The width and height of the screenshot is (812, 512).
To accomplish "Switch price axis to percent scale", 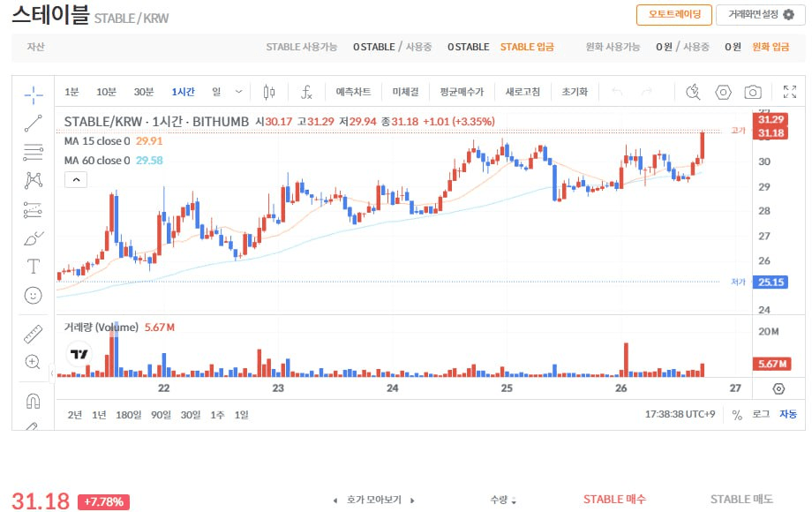I will (x=735, y=414).
